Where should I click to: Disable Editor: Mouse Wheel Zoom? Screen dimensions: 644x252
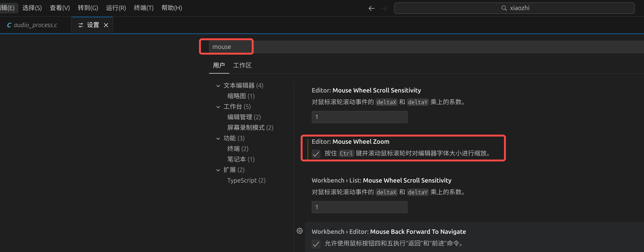click(316, 154)
